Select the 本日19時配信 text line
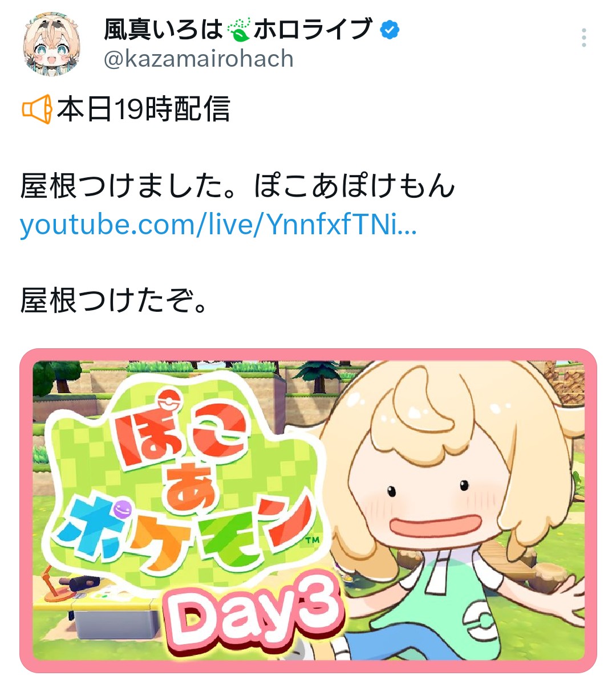The width and height of the screenshot is (616, 688). tap(143, 109)
